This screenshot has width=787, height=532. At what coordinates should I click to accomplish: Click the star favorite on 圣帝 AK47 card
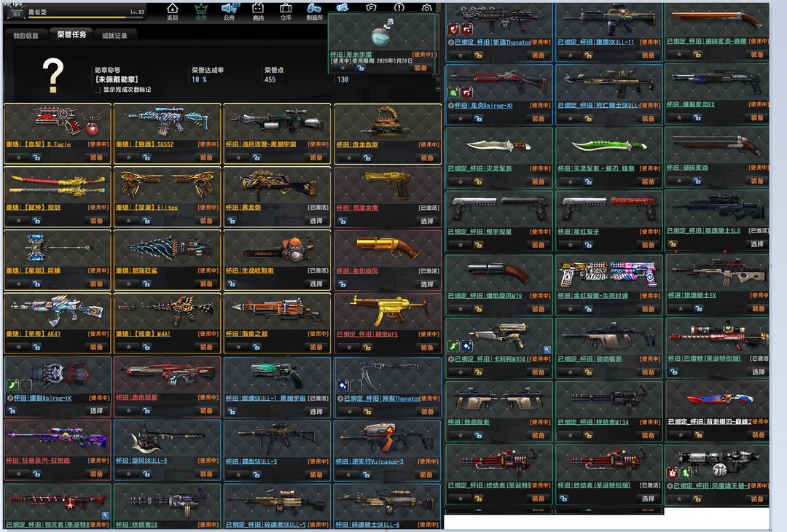pos(18,347)
